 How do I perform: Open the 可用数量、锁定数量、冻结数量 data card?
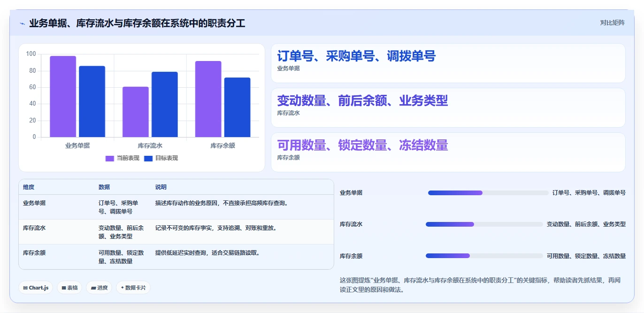(448, 153)
